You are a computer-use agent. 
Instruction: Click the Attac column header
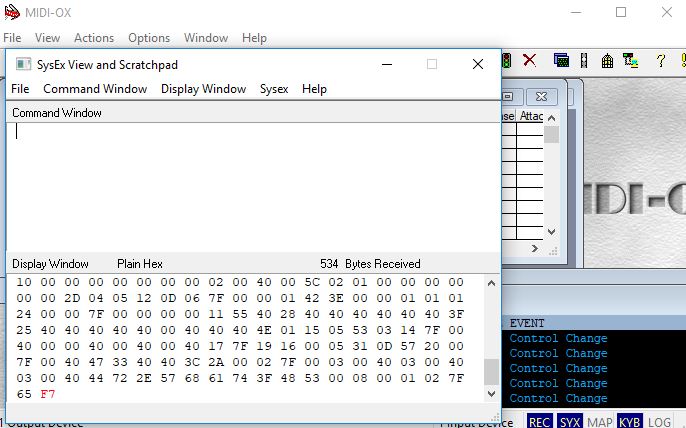(531, 116)
